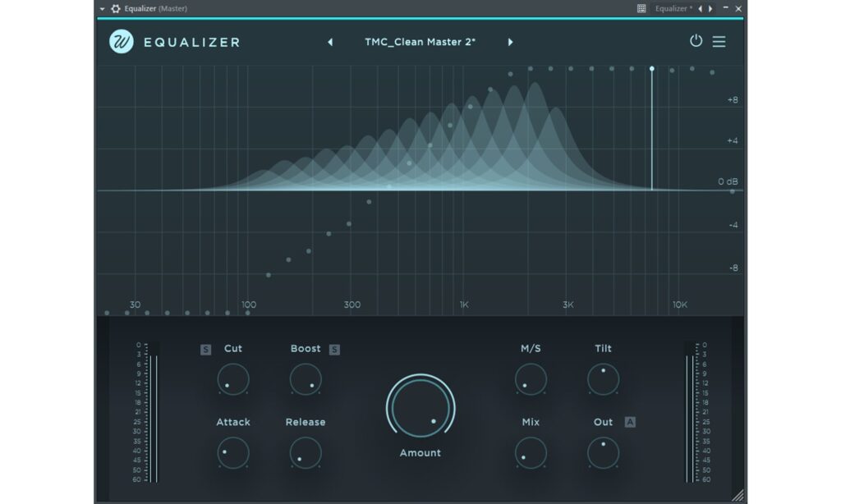The height and width of the screenshot is (504, 841).
Task: Open the hamburger menu icon
Action: coord(719,41)
